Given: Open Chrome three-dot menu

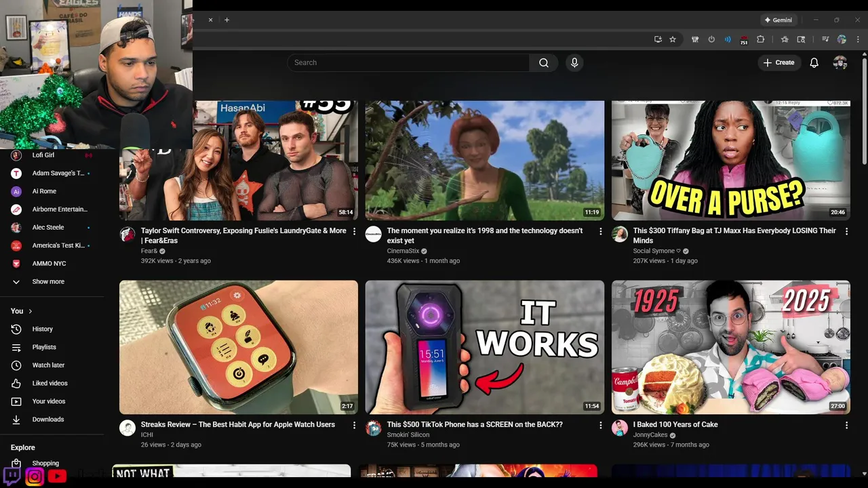Looking at the screenshot, I should click(858, 39).
